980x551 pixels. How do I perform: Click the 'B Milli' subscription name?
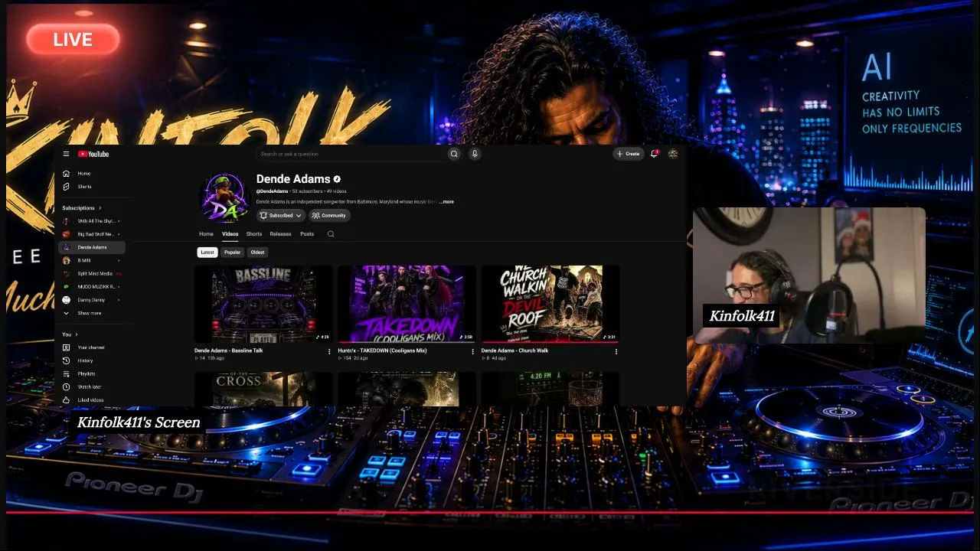tap(84, 260)
